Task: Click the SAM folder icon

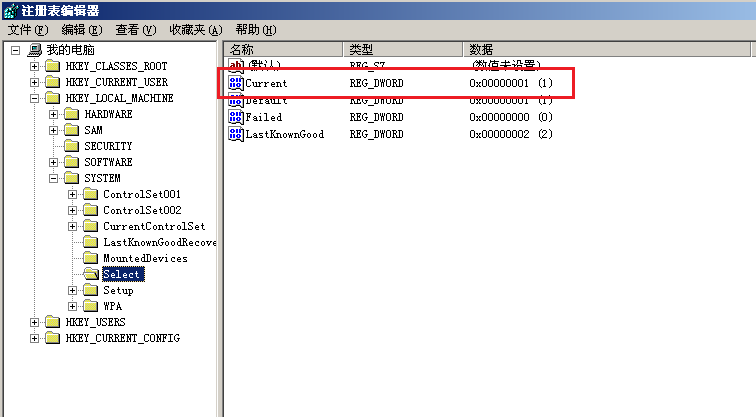Action: (x=71, y=130)
